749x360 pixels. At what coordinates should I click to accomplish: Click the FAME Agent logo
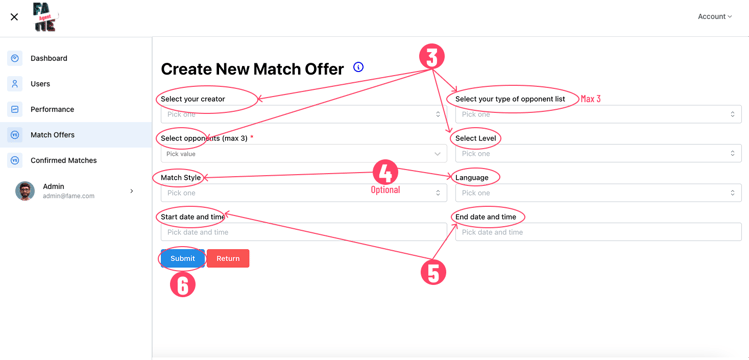(44, 17)
